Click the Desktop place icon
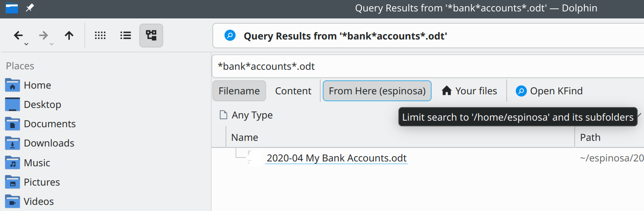The width and height of the screenshot is (644, 211). (12, 104)
